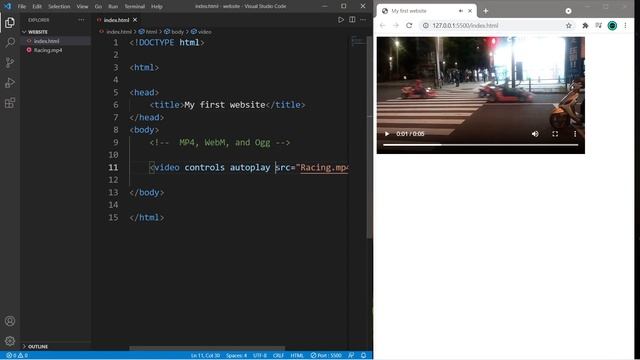Open the View menu
This screenshot has width=640, height=360.
coord(82,6)
